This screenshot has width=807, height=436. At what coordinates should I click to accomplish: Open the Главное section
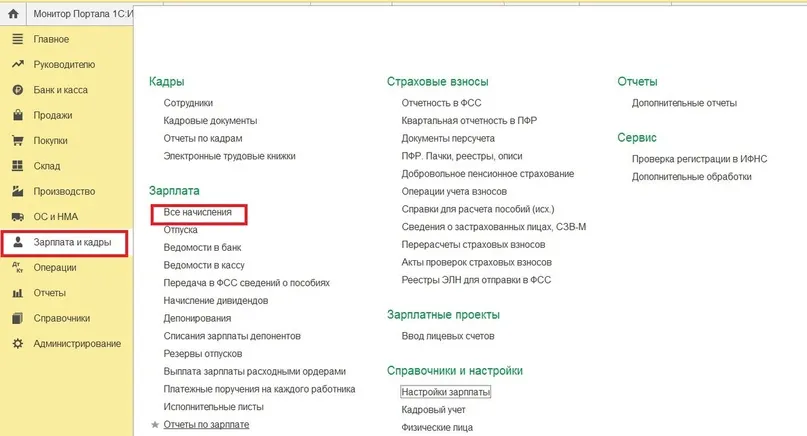click(51, 39)
